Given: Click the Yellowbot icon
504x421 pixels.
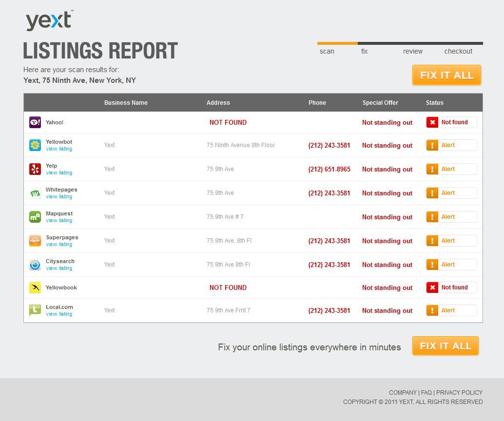Looking at the screenshot, I should click(35, 145).
